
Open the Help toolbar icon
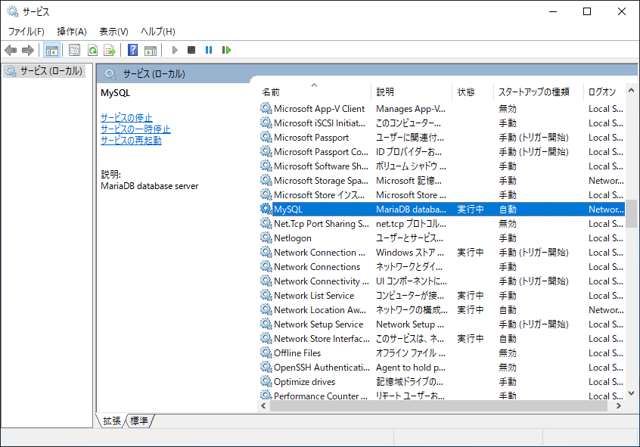[x=133, y=50]
